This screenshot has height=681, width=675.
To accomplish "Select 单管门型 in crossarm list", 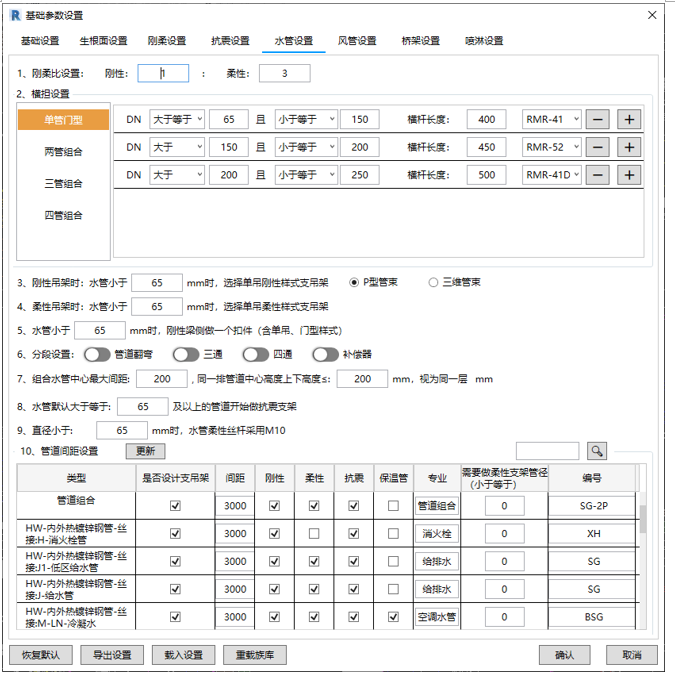I will pos(63,120).
